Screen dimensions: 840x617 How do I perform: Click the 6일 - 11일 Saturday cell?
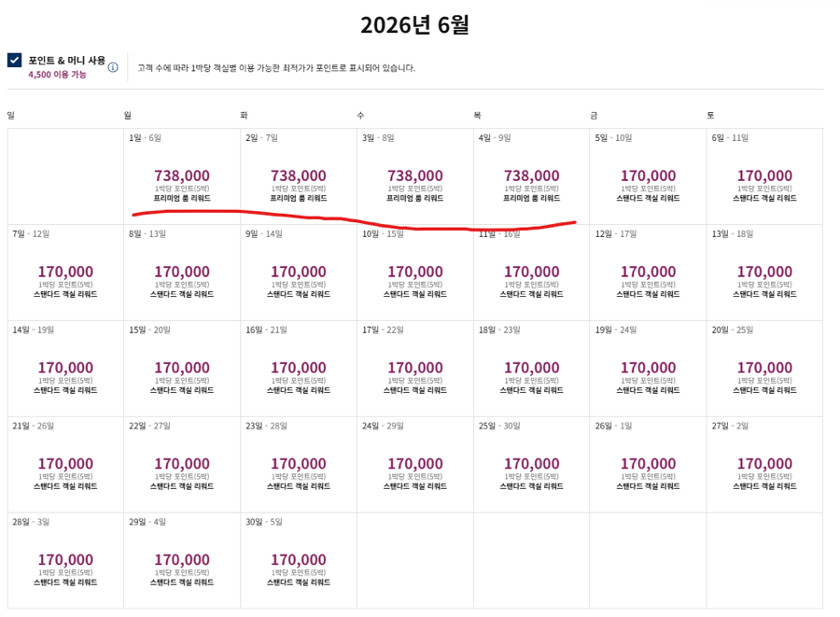(764, 176)
